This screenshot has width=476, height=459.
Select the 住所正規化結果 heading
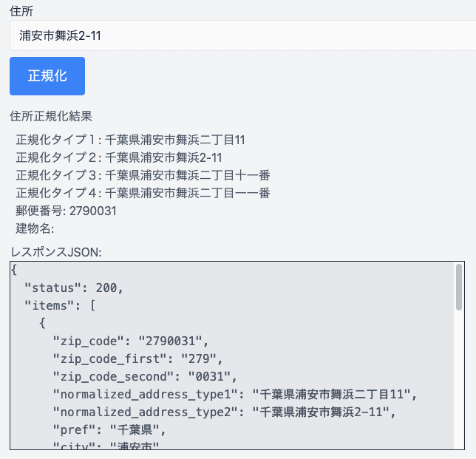(51, 116)
